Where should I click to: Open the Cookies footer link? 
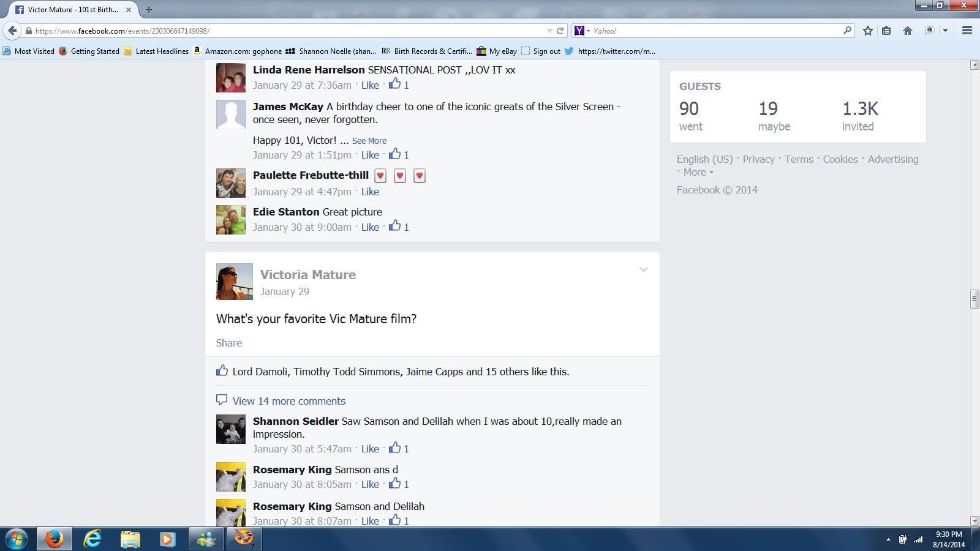click(840, 159)
